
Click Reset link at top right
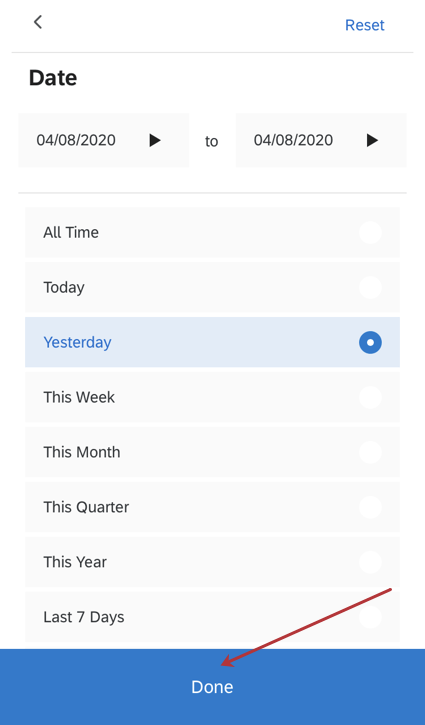tap(364, 25)
